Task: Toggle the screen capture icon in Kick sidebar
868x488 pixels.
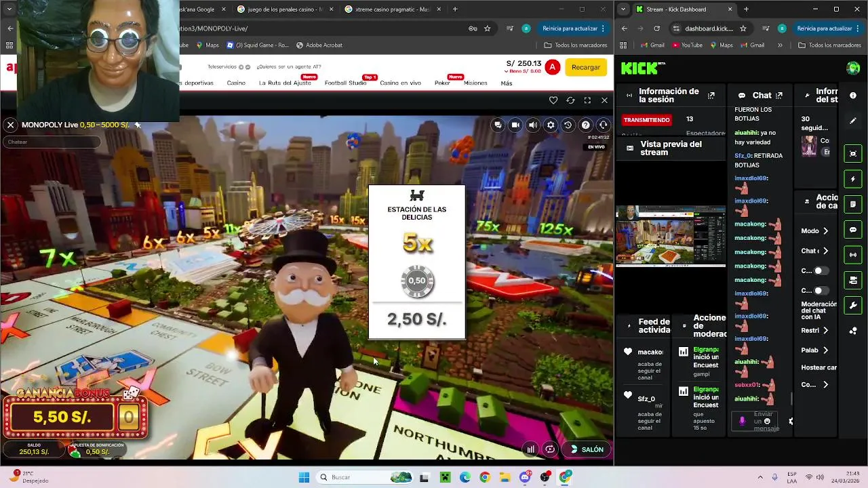Action: (x=853, y=154)
